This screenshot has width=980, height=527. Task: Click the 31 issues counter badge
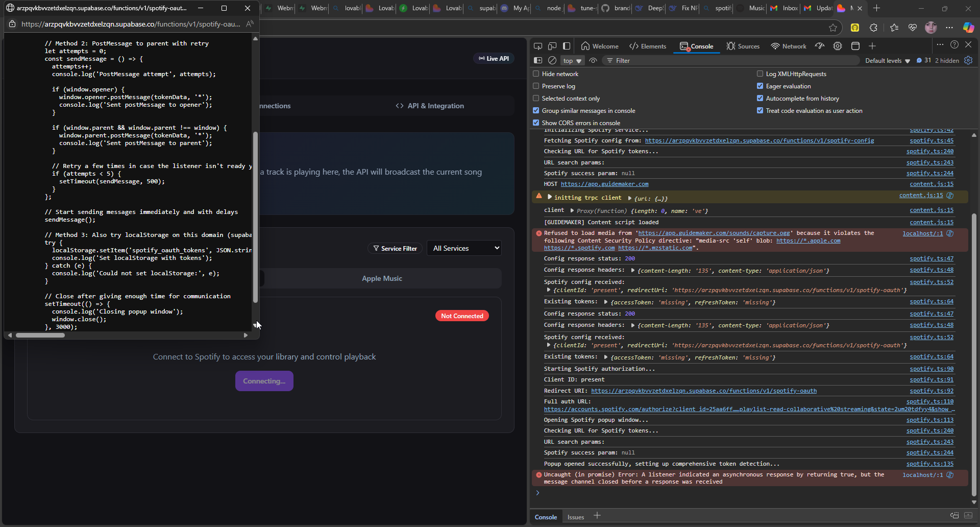[x=924, y=60]
